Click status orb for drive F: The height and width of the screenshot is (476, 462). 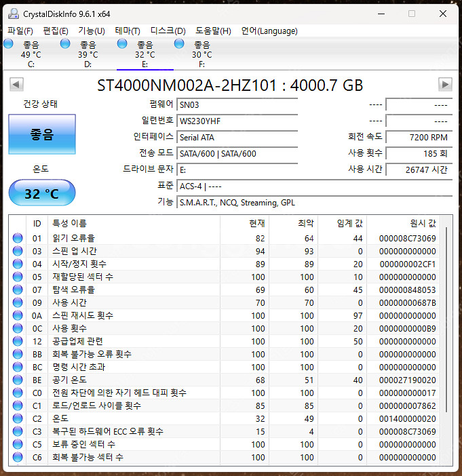coord(179,43)
